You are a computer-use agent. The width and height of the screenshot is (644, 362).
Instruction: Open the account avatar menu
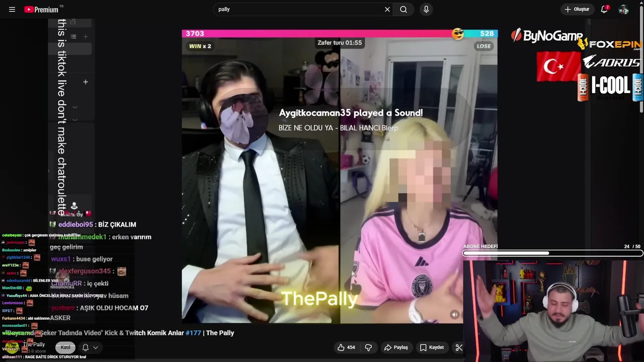(624, 10)
